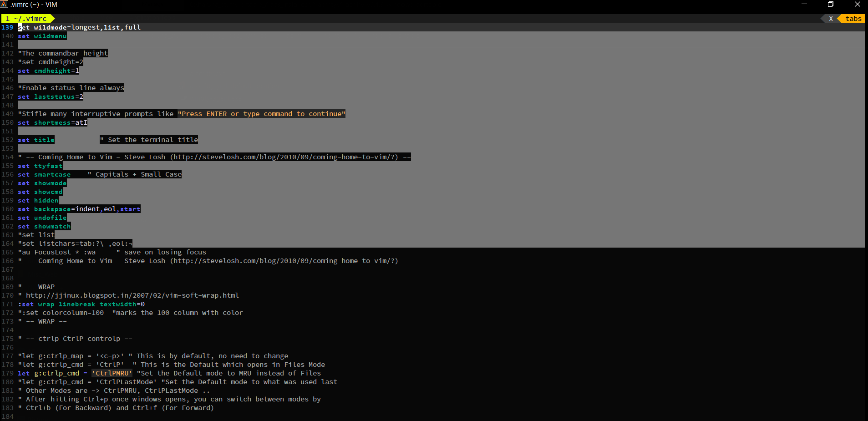Click the jjinux.blogspot.in soft-wrap URL

point(132,295)
